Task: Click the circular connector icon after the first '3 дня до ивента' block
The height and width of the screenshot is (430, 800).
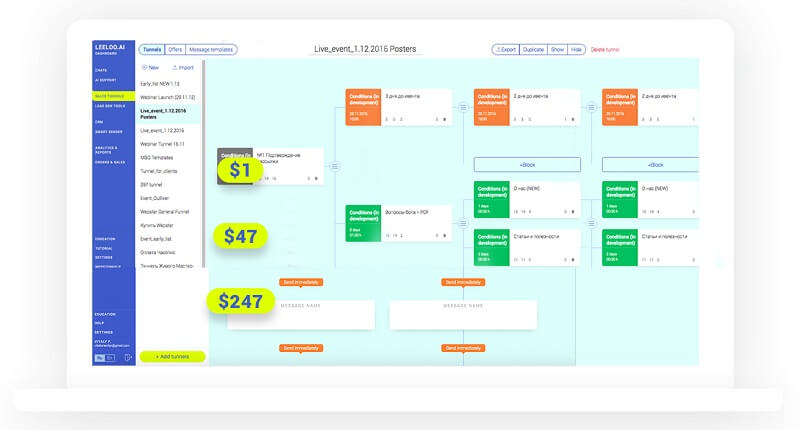Action: 464,105
